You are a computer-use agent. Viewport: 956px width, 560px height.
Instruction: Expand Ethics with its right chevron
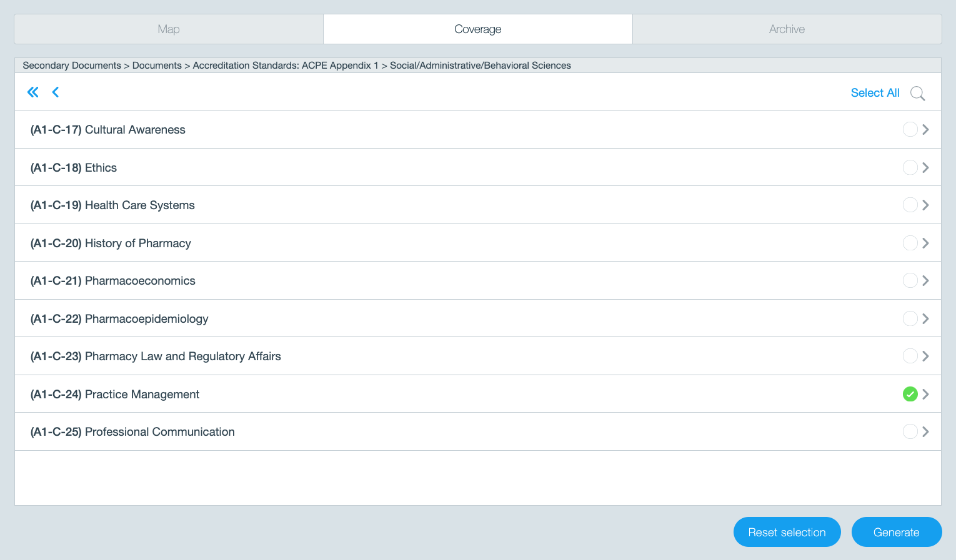pyautogui.click(x=926, y=167)
